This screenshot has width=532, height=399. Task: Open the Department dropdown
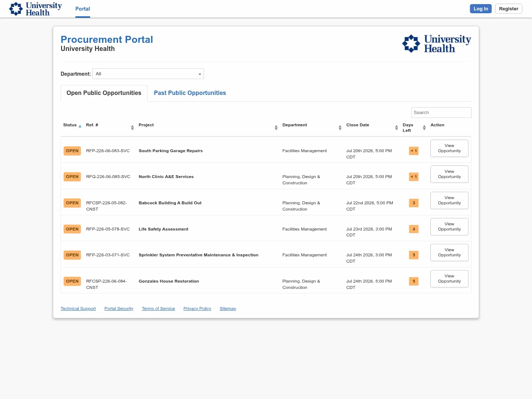click(148, 74)
